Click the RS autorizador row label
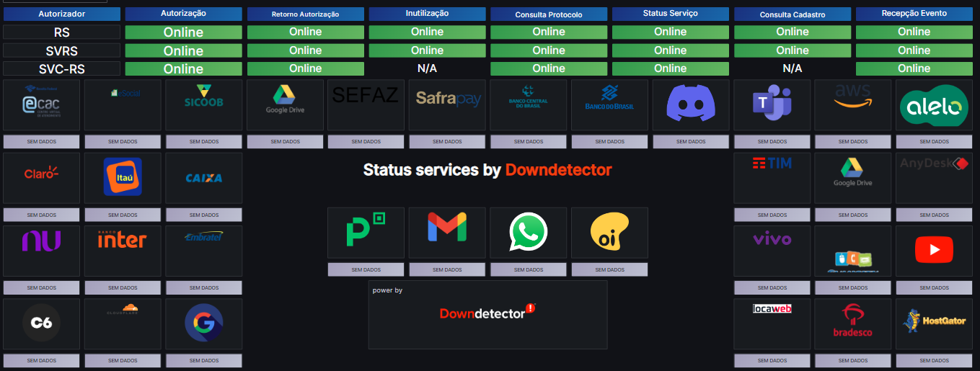980x371 pixels. point(62,32)
